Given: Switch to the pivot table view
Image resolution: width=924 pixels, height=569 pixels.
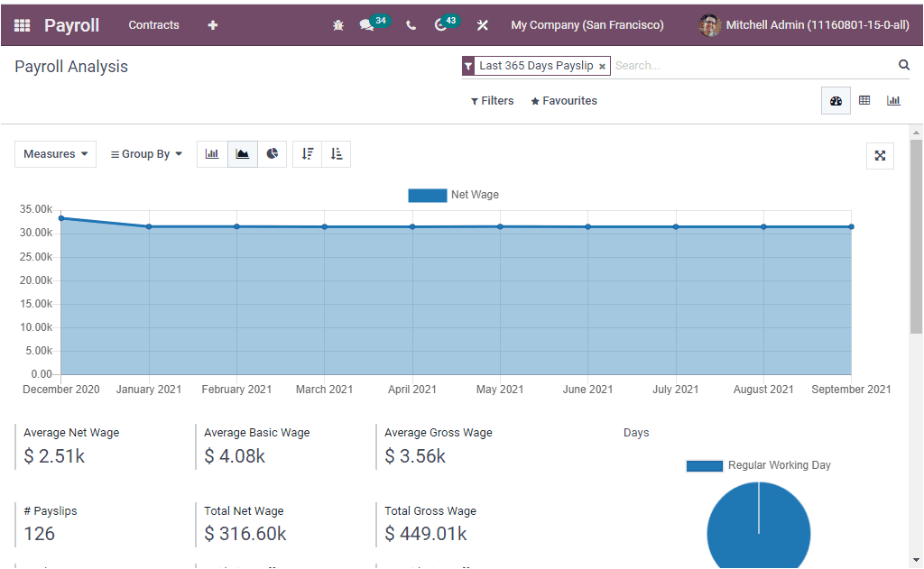Looking at the screenshot, I should [x=864, y=100].
